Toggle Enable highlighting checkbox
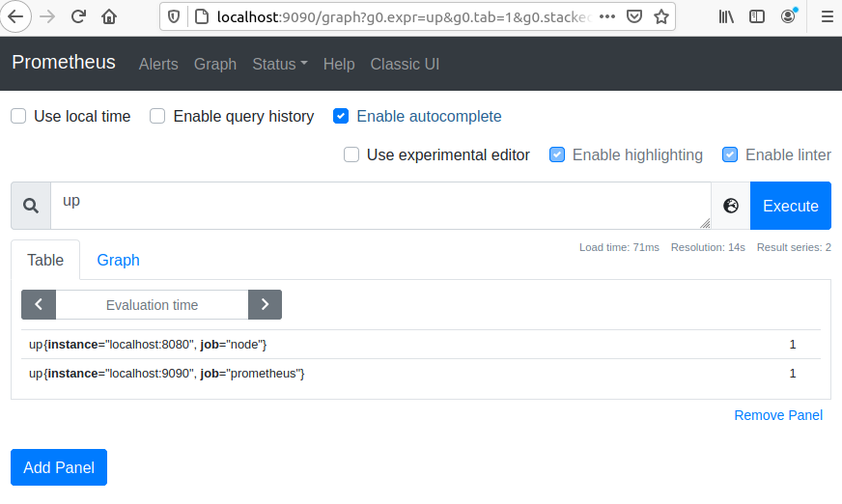 557,154
